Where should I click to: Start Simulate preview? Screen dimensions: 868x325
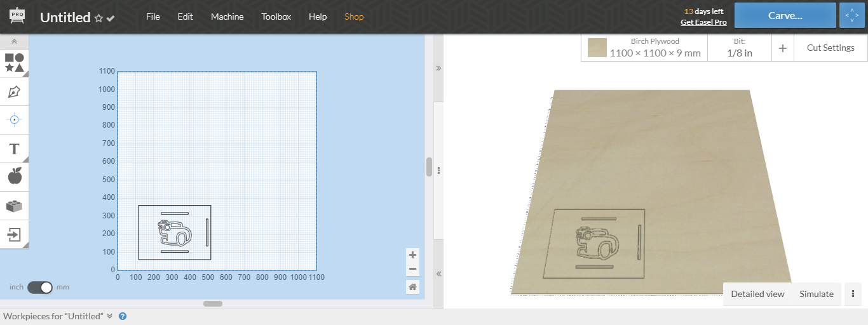click(x=817, y=294)
